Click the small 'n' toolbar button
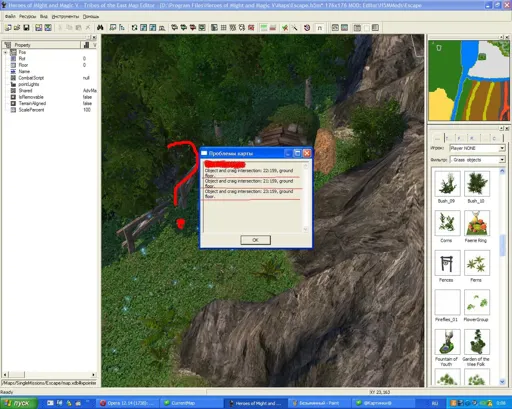 tap(319, 28)
